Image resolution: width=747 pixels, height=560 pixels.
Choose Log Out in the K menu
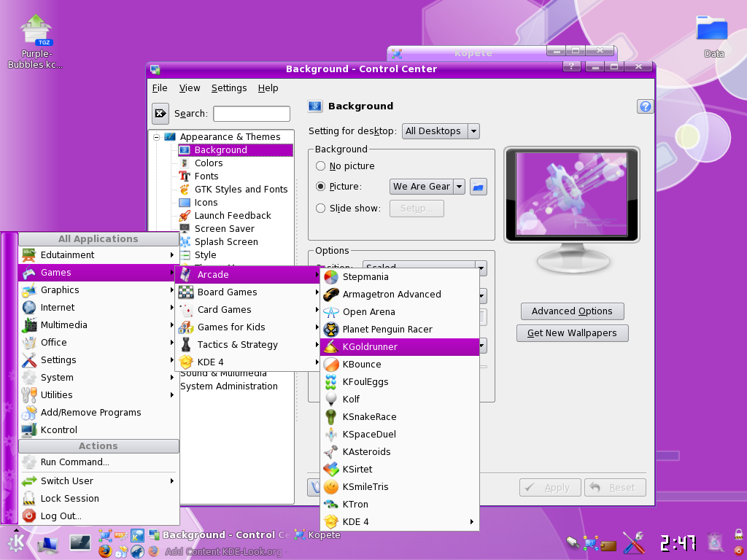tap(98, 516)
